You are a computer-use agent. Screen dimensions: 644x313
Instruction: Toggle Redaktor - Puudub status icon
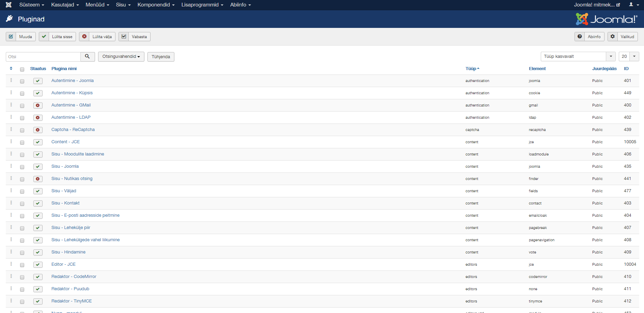pos(38,289)
